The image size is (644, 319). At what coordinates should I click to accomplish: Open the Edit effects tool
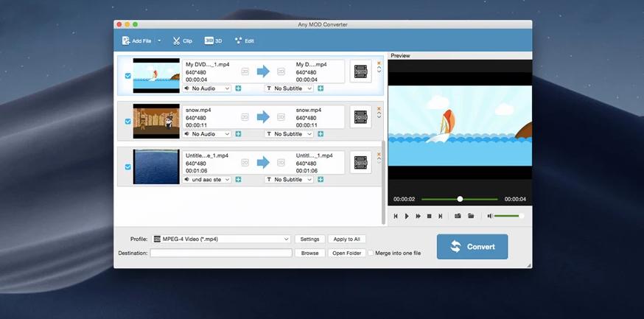point(244,41)
